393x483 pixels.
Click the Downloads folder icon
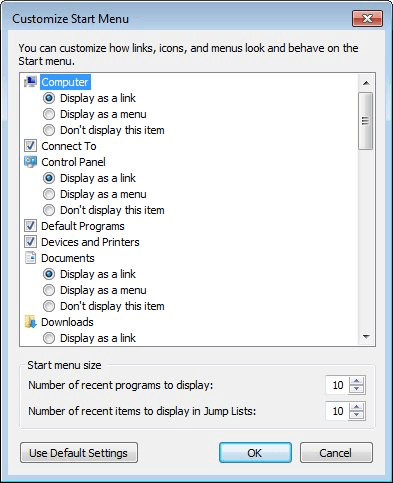click(x=30, y=322)
